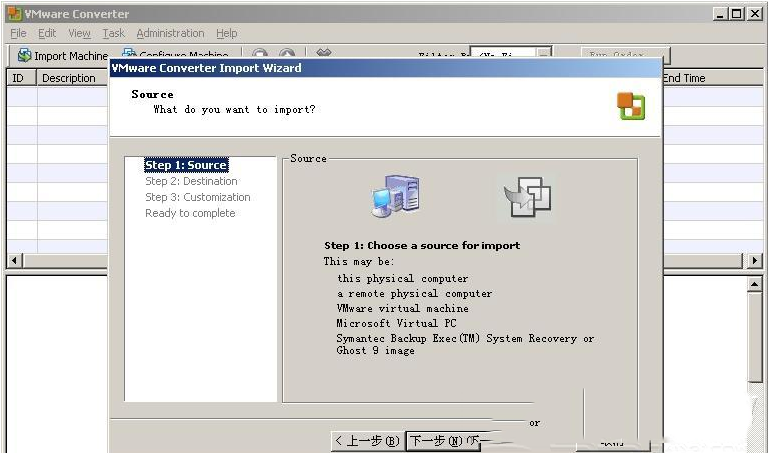Click the virtual machine import arrow icon
Viewport: 768px width, 453px height.
pos(527,197)
